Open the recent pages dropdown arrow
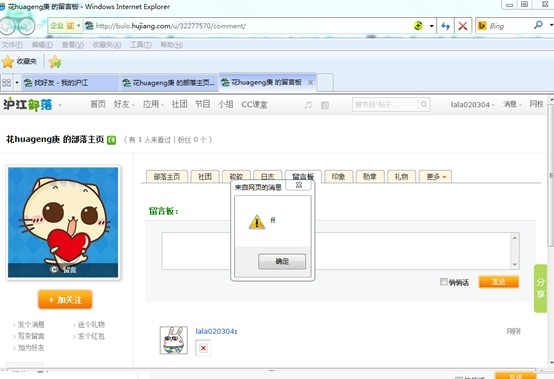 [x=40, y=26]
